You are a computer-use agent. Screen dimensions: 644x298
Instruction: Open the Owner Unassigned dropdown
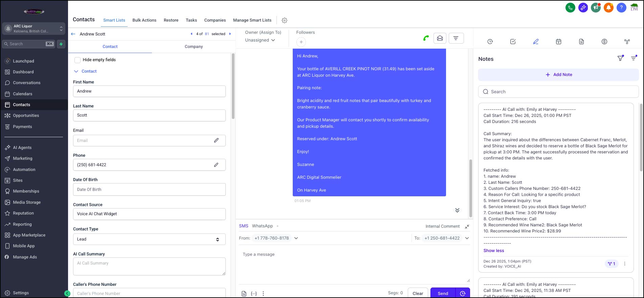tap(260, 40)
